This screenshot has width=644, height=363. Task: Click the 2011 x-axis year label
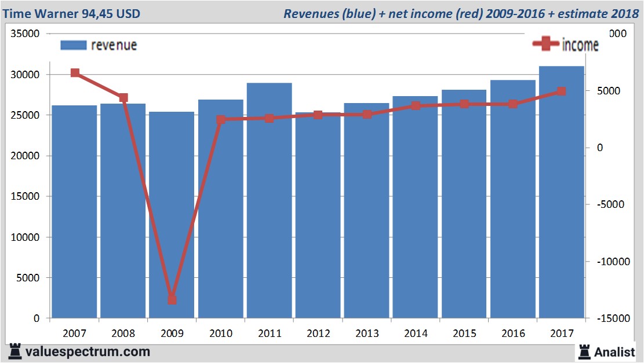pyautogui.click(x=270, y=333)
